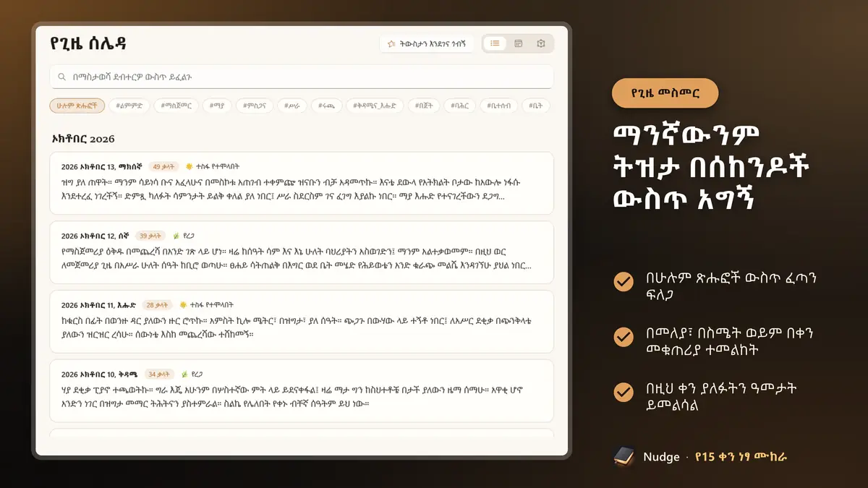868x488 pixels.
Task: Filter by the #ቤተሰብ tag
Action: (499, 106)
